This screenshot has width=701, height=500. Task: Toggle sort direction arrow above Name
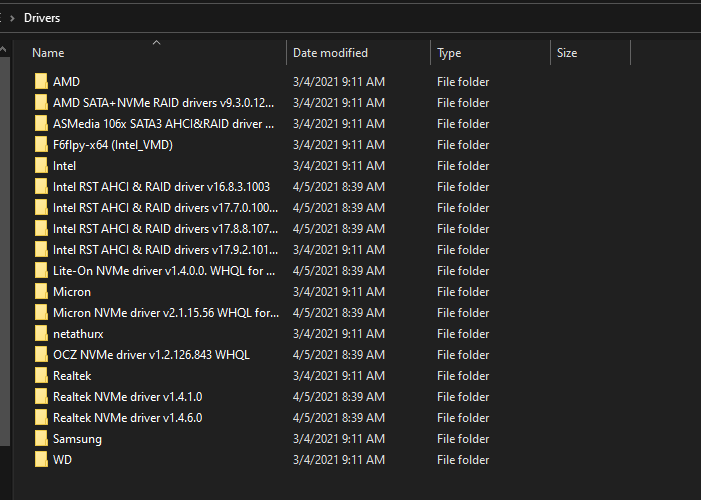pos(156,42)
